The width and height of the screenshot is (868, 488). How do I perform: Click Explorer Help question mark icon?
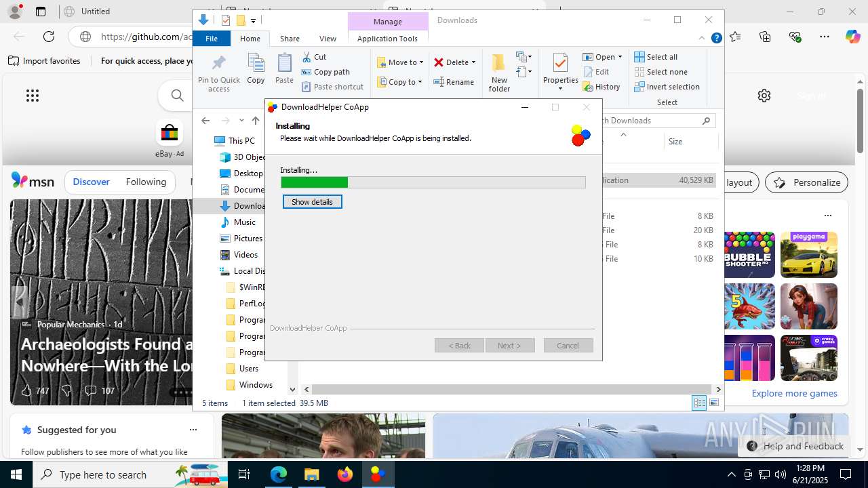tap(716, 39)
